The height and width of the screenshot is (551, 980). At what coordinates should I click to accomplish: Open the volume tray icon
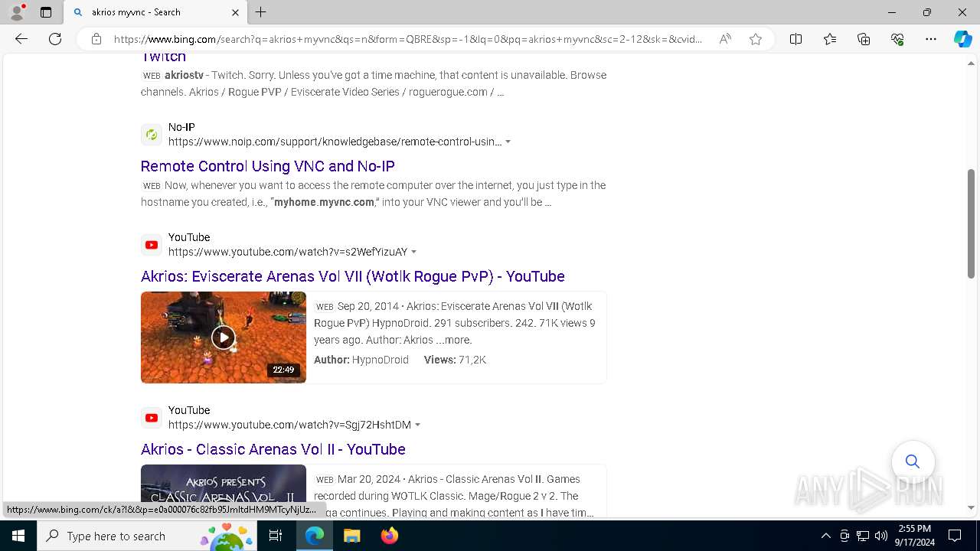coord(880,536)
